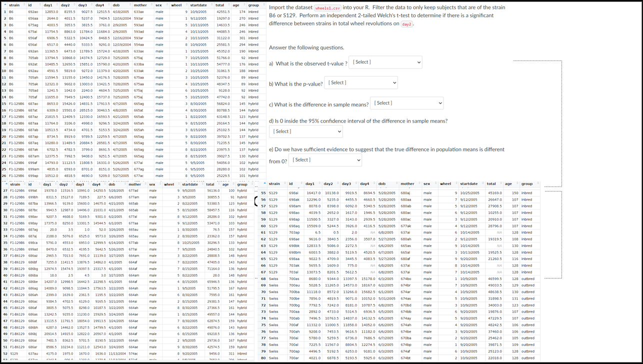Open the p-value Select dropdown
The height and width of the screenshot is (364, 643).
point(361,82)
